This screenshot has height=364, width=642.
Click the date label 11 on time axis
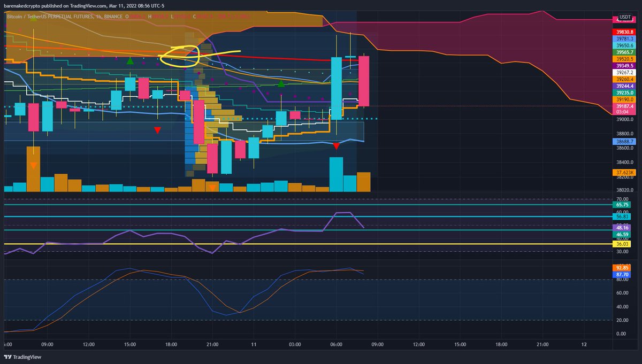coord(253,344)
